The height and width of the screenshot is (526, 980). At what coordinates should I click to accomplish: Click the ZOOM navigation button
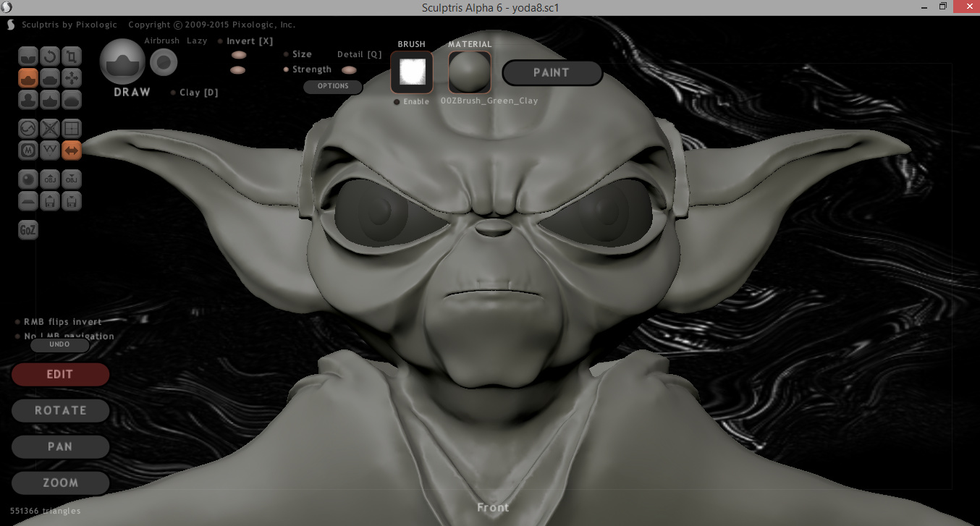click(x=60, y=483)
